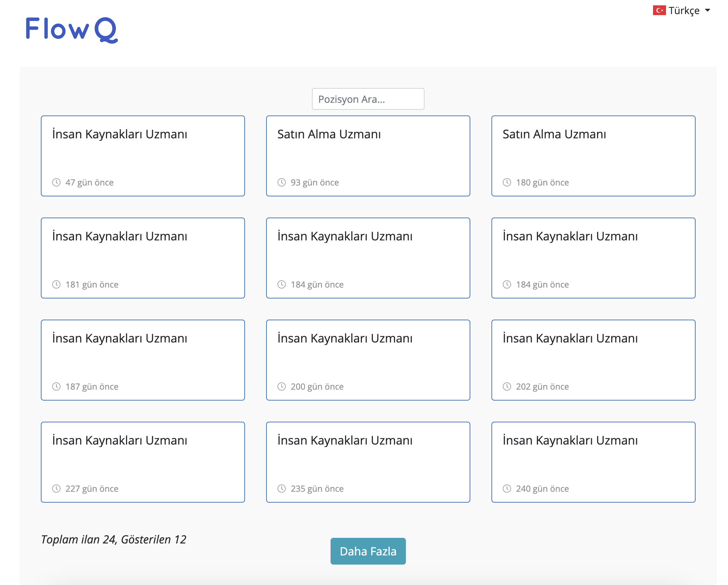Viewport: 728px width, 585px height.
Task: Click clock icon beside 180 gün önce
Action: click(x=507, y=182)
